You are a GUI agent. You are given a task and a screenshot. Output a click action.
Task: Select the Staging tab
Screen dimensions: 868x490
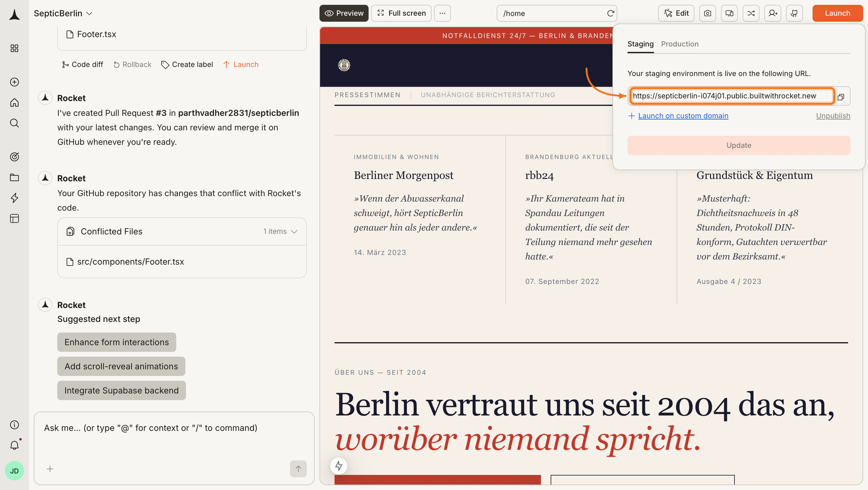tap(640, 44)
